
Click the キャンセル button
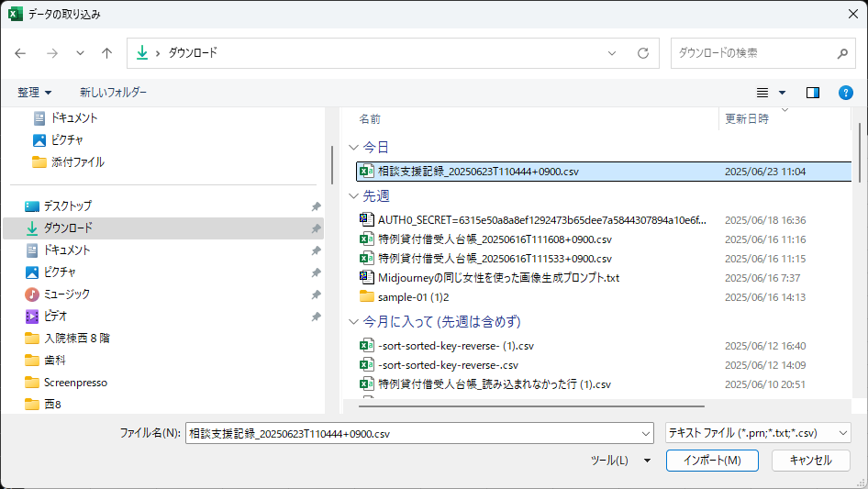click(810, 461)
